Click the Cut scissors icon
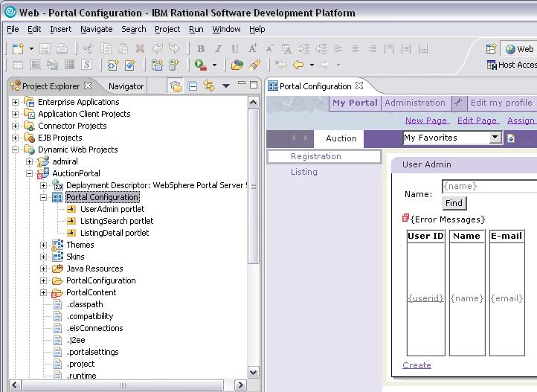The image size is (537, 392). (x=89, y=48)
